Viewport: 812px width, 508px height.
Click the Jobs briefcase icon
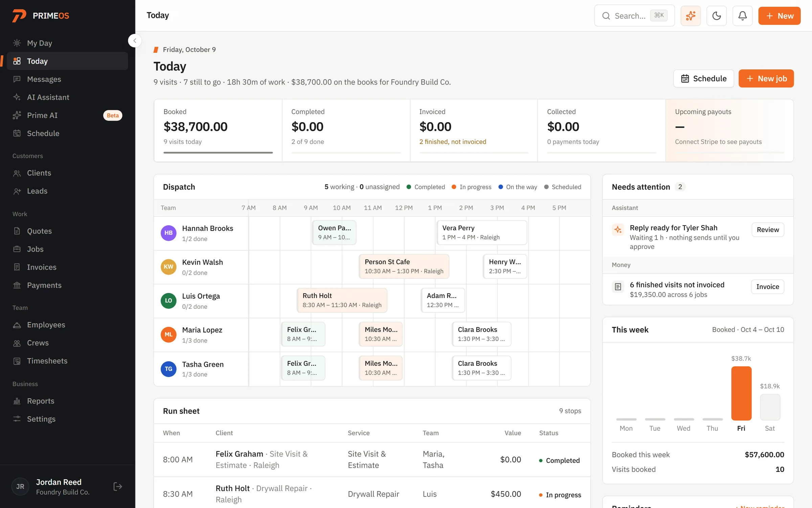pyautogui.click(x=17, y=249)
